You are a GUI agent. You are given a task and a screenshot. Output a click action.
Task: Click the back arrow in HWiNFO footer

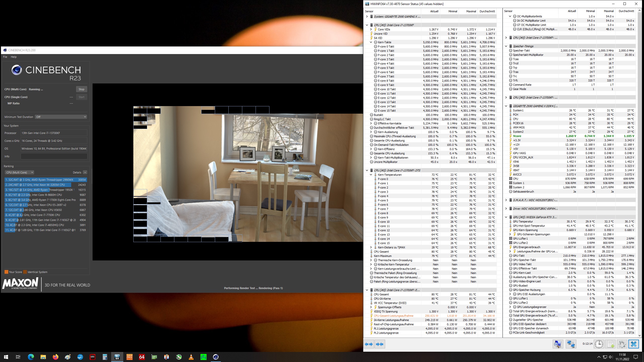coord(369,344)
